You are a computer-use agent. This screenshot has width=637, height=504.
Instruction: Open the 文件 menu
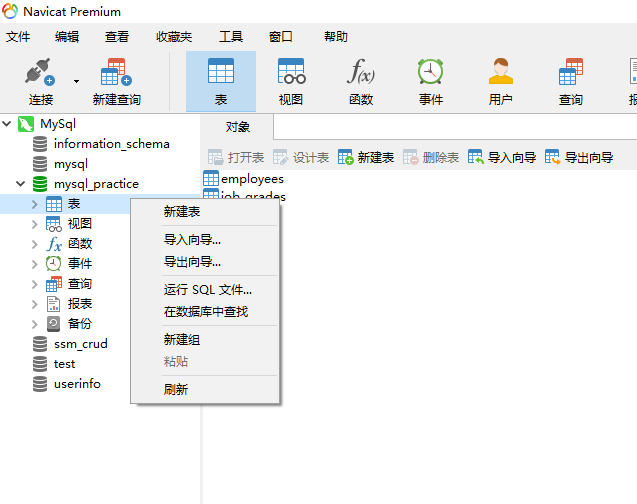coord(17,37)
